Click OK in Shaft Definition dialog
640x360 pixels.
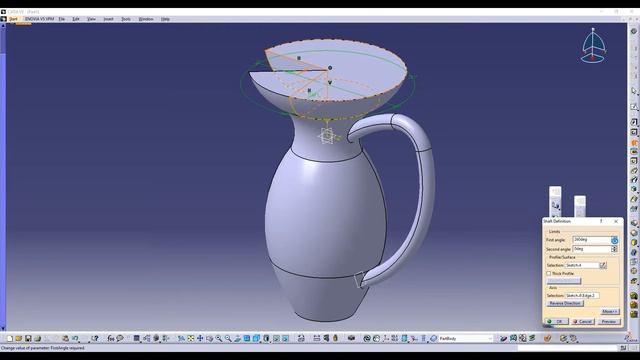[557, 322]
